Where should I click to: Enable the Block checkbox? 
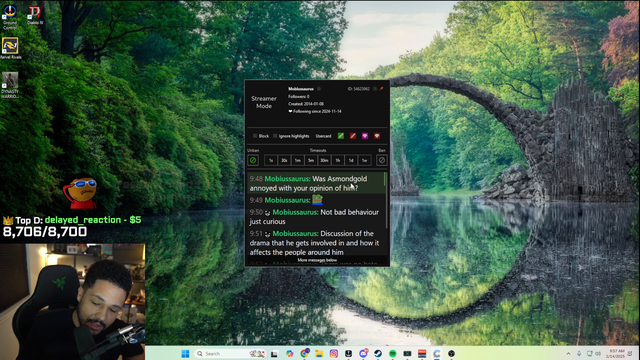255,136
